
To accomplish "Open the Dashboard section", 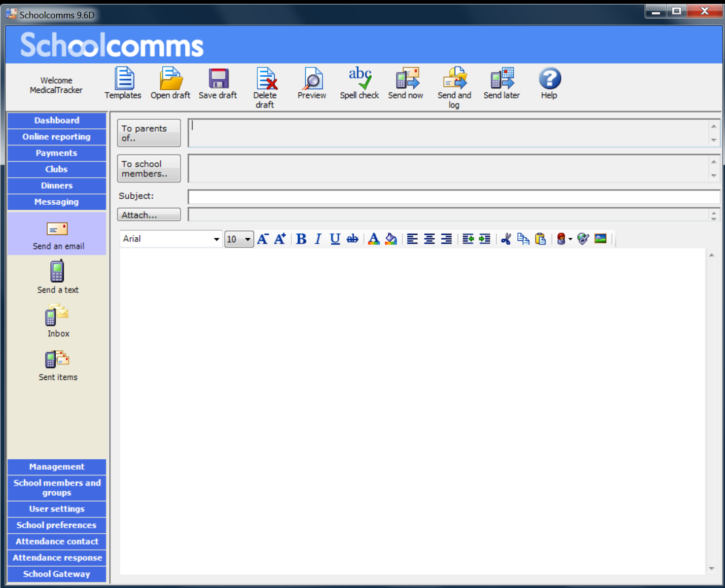I will (x=57, y=120).
